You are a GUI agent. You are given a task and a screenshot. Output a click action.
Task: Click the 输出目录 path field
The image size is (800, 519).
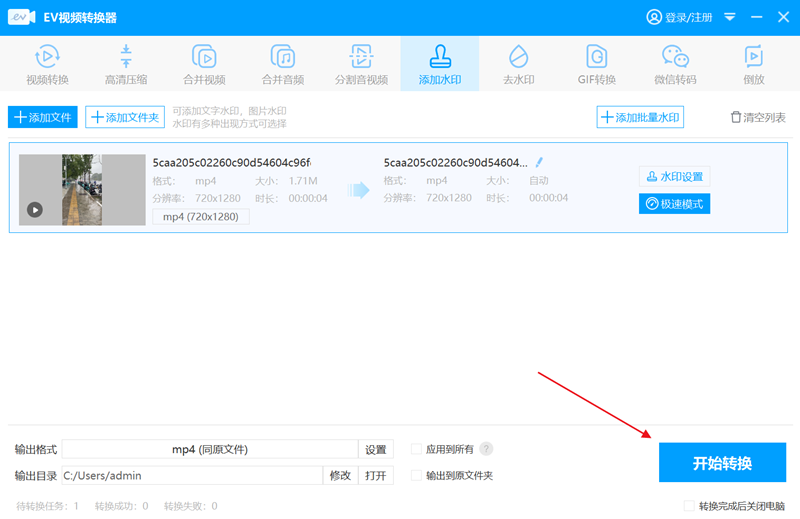pos(192,476)
